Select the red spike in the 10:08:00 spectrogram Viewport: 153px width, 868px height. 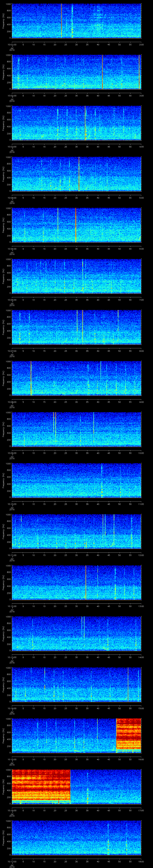(x=31, y=378)
